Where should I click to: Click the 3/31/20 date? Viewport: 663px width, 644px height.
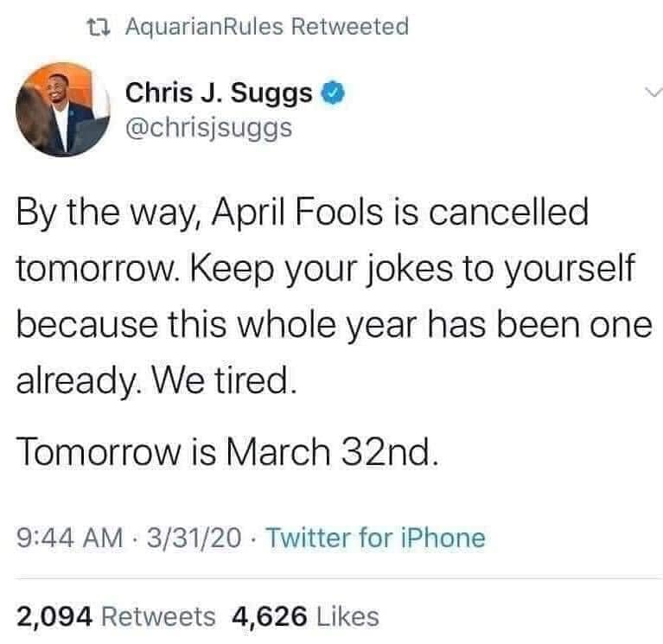(195, 539)
